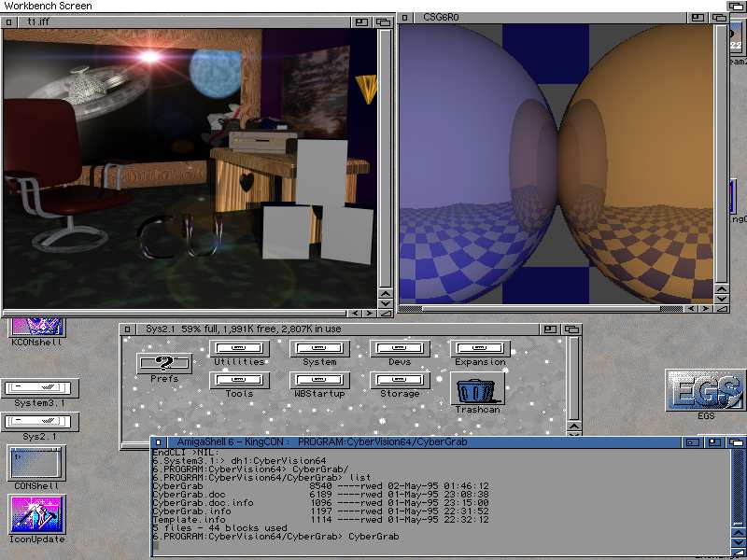Click the CyberGrab command prompt line

pos(275,537)
